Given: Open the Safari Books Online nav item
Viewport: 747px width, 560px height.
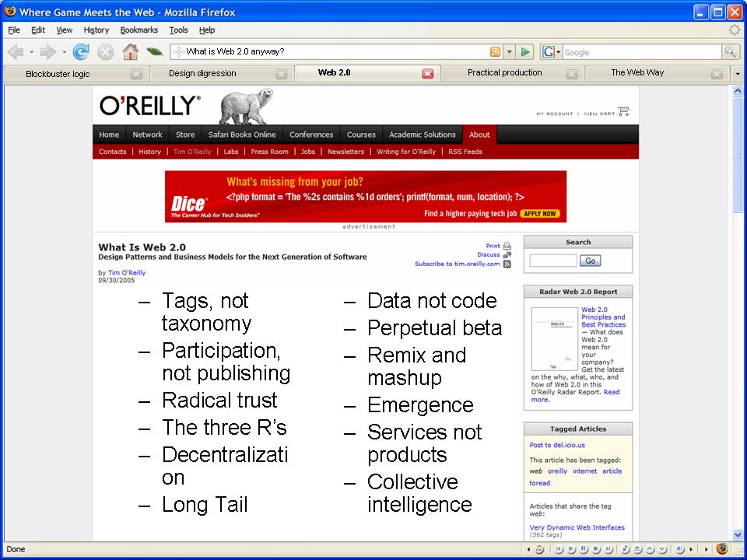Looking at the screenshot, I should tap(242, 135).
